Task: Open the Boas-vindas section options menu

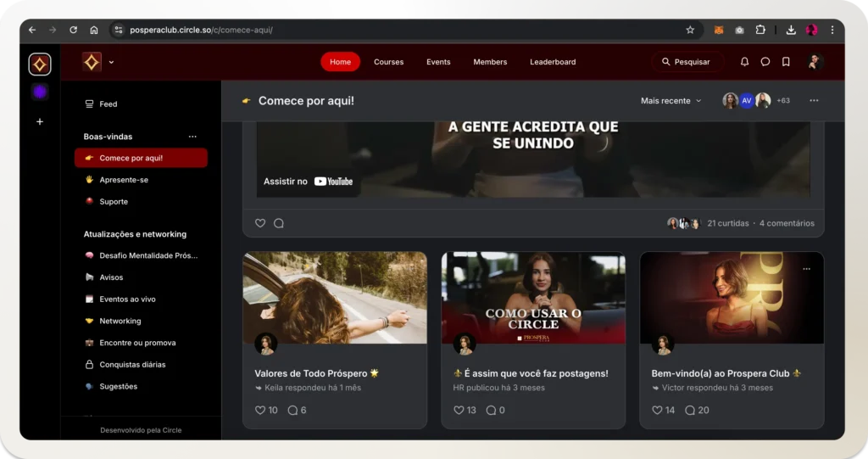Action: [x=192, y=137]
